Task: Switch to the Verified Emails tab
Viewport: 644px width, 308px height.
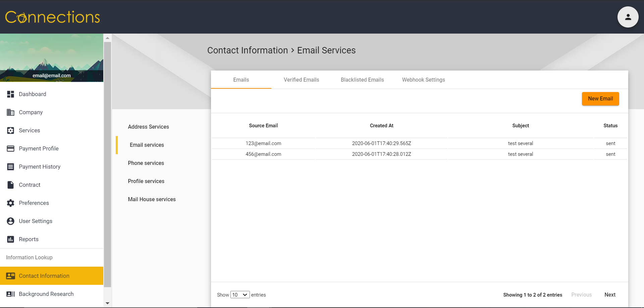Action: [302, 80]
